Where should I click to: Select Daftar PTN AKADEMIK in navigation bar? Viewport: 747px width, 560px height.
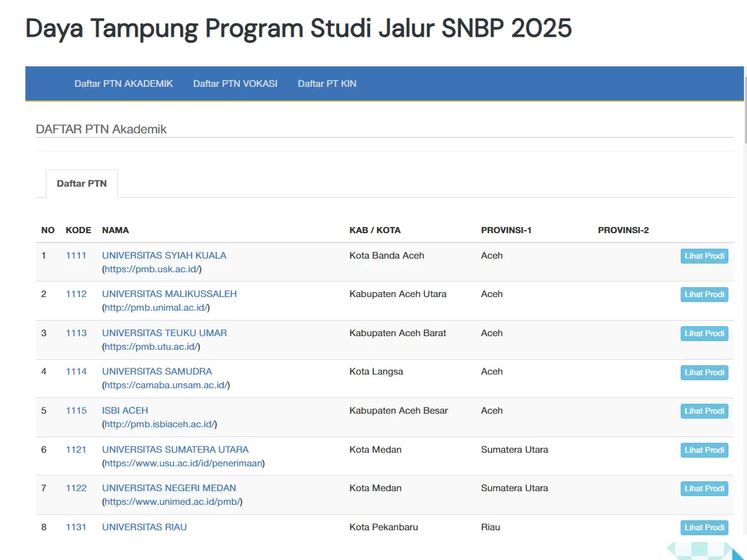(123, 83)
